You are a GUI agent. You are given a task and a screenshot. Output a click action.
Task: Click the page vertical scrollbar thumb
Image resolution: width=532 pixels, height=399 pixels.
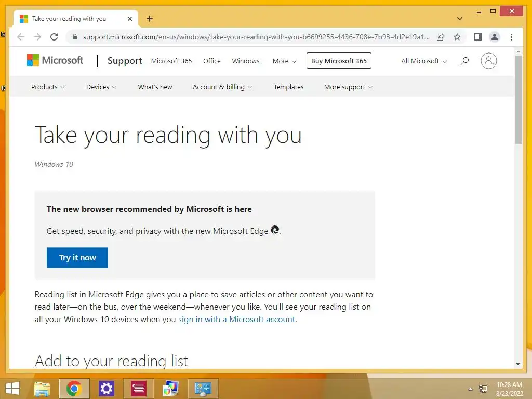tap(518, 100)
